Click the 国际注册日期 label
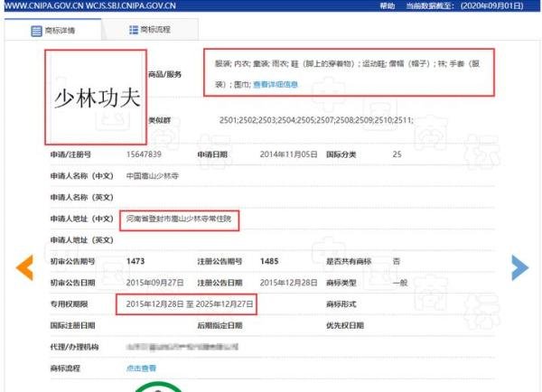Viewport: 542px width, 392px height. coord(72,325)
